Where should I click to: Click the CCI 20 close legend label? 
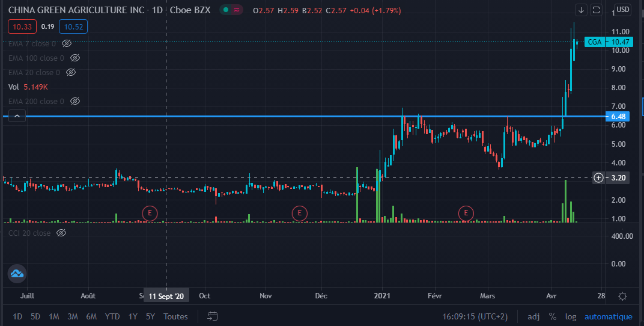pyautogui.click(x=29, y=233)
